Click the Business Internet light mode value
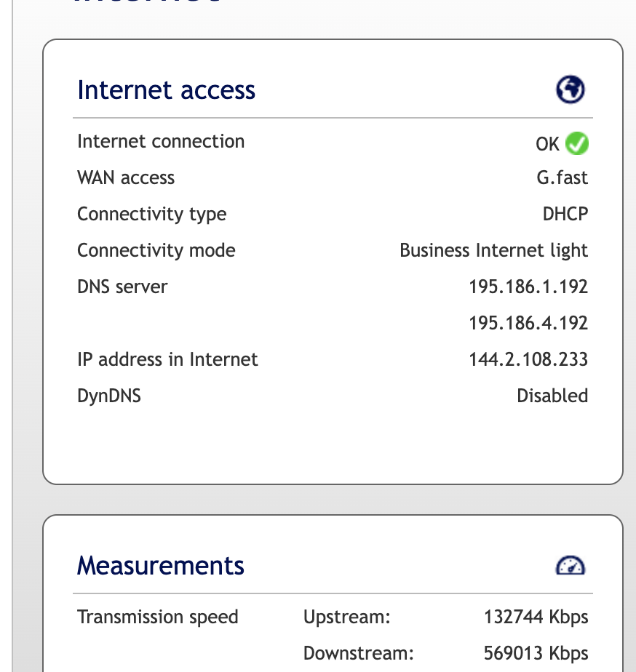 pyautogui.click(x=494, y=250)
